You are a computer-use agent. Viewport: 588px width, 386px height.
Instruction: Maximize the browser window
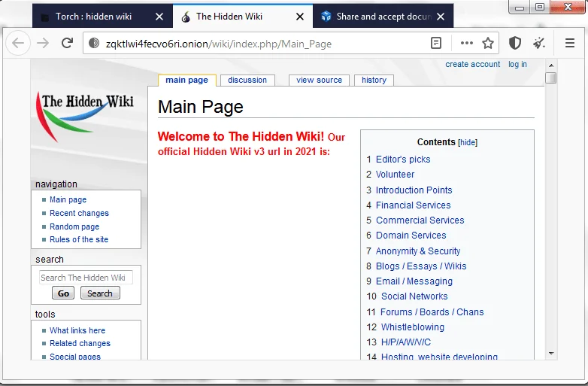[540, 7]
